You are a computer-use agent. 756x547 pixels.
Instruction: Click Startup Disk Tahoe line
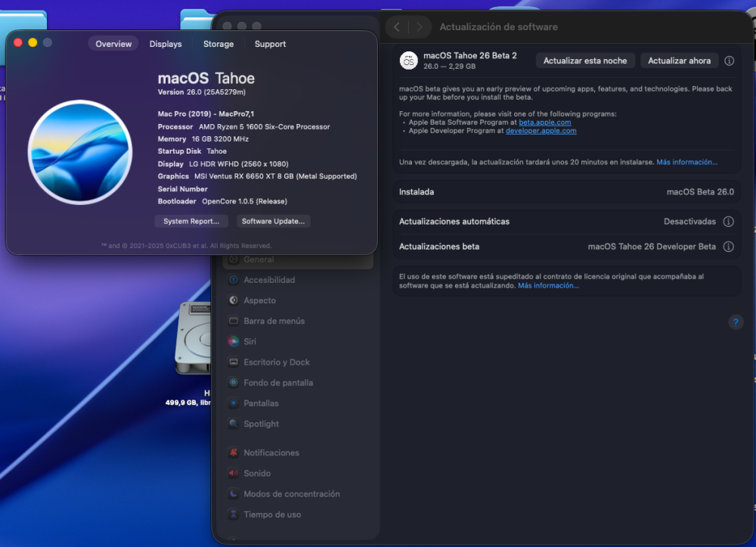[x=192, y=151]
